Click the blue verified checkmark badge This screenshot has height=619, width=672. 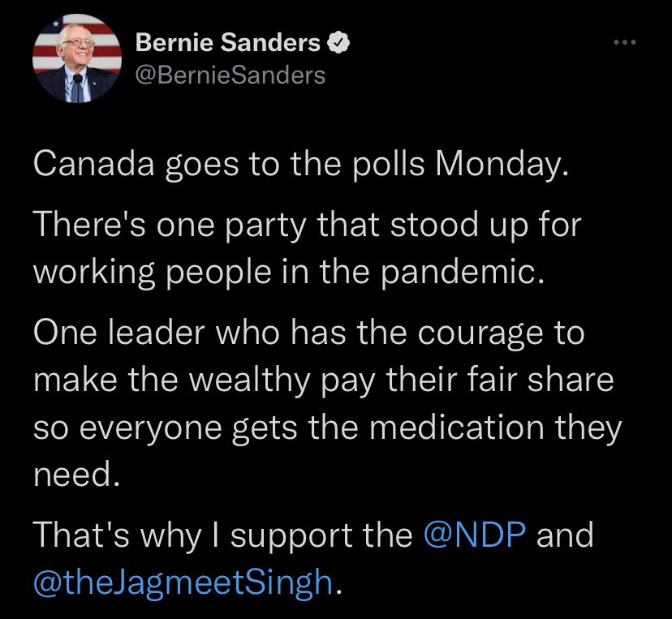point(336,44)
